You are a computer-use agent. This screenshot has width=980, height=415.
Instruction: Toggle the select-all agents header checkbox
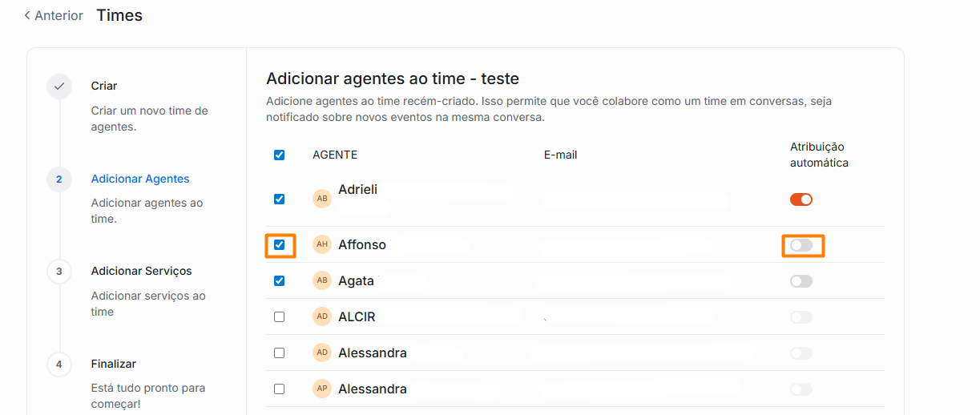pos(280,155)
